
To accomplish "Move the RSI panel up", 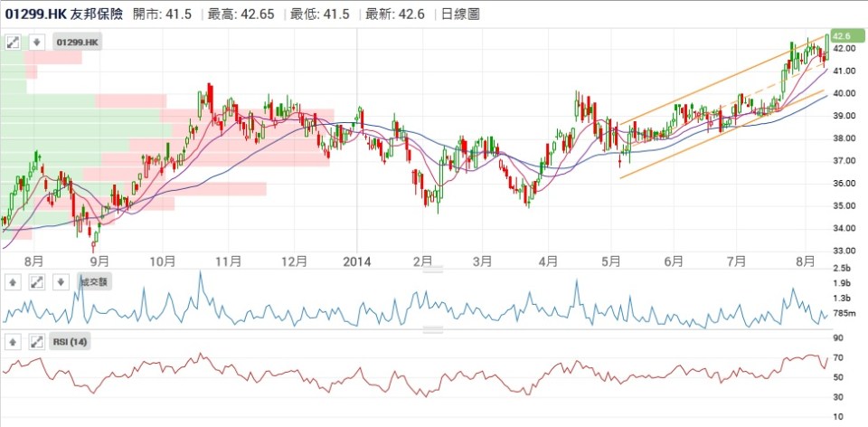I will pyautogui.click(x=14, y=342).
